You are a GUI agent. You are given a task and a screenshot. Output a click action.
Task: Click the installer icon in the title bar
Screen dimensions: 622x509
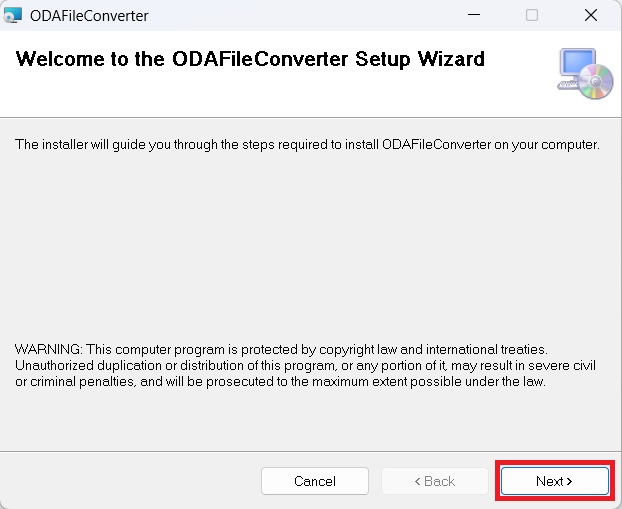click(13, 15)
